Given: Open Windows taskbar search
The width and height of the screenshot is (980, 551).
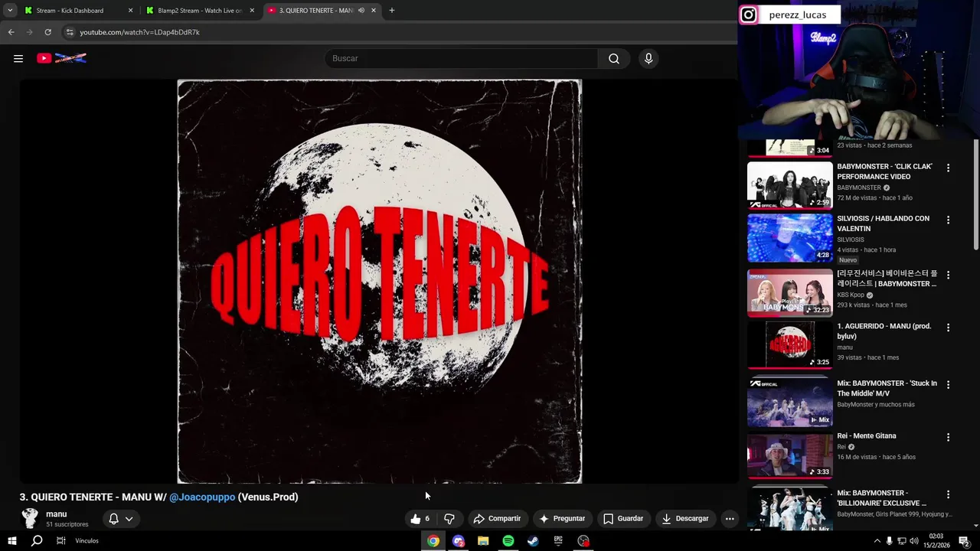Looking at the screenshot, I should 36,541.
